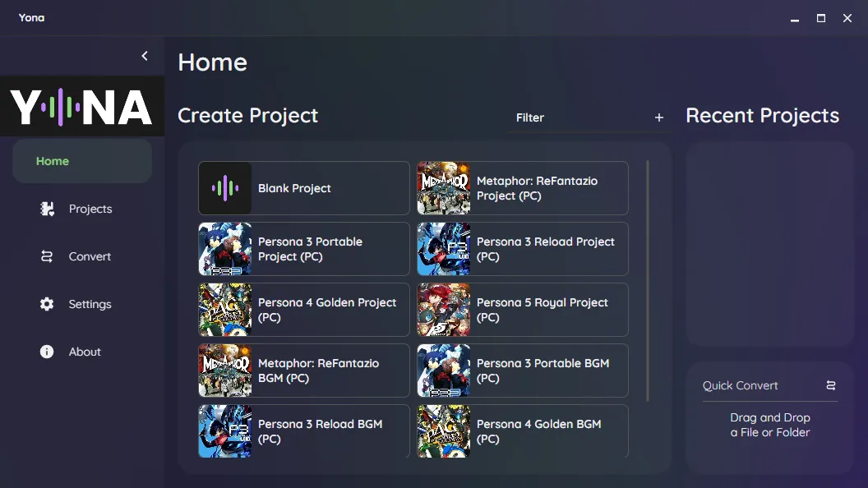Click the plus icon next to Filter
868x488 pixels.
coord(658,117)
